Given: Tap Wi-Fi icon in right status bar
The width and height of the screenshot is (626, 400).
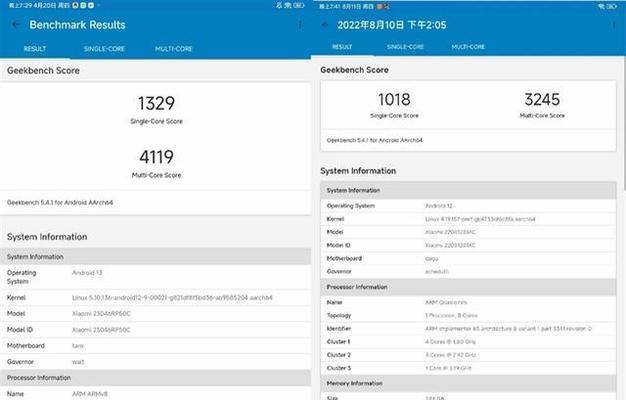Looking at the screenshot, I should [x=601, y=6].
